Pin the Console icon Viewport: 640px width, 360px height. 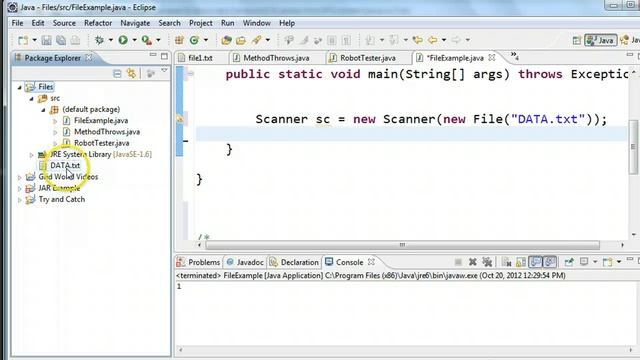tap(569, 262)
